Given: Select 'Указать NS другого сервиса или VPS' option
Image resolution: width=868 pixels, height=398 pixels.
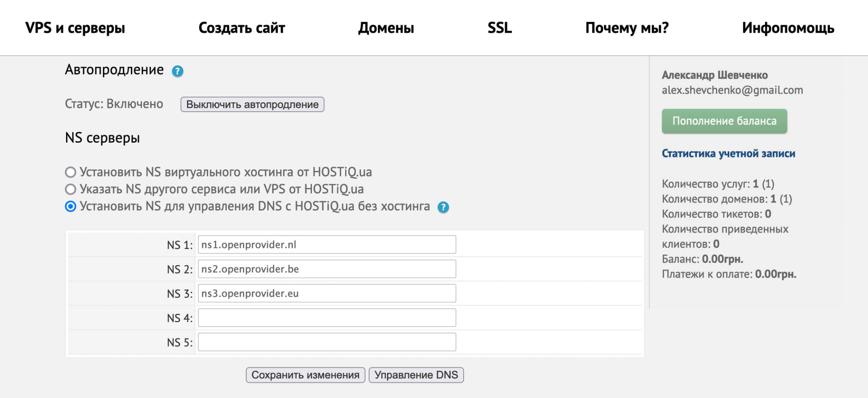Looking at the screenshot, I should click(70, 190).
